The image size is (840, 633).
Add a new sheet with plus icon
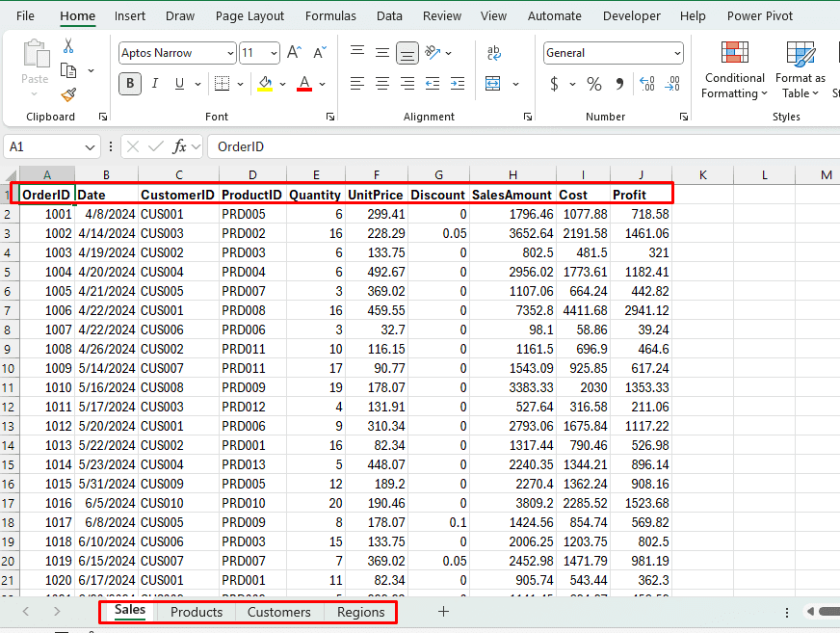[x=443, y=612]
